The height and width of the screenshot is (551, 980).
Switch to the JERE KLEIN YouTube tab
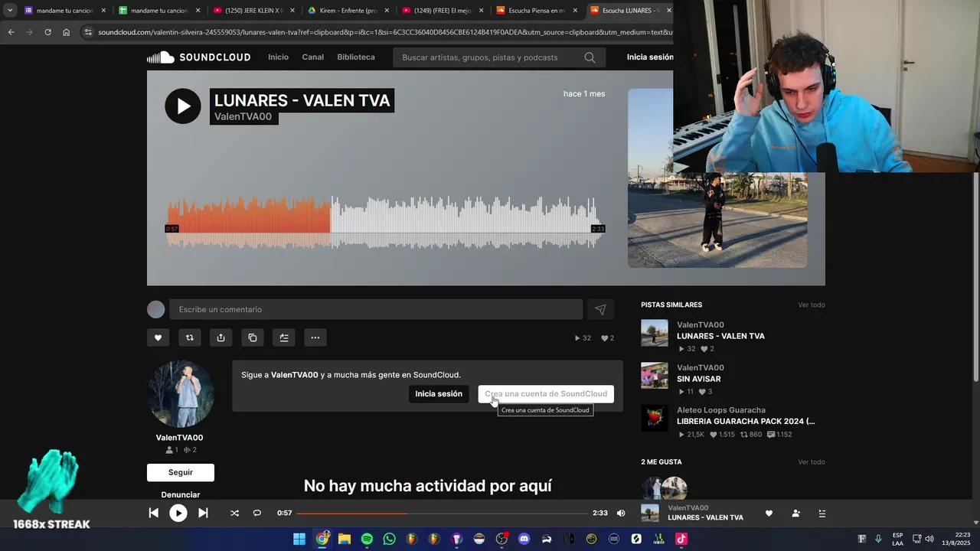click(253, 11)
